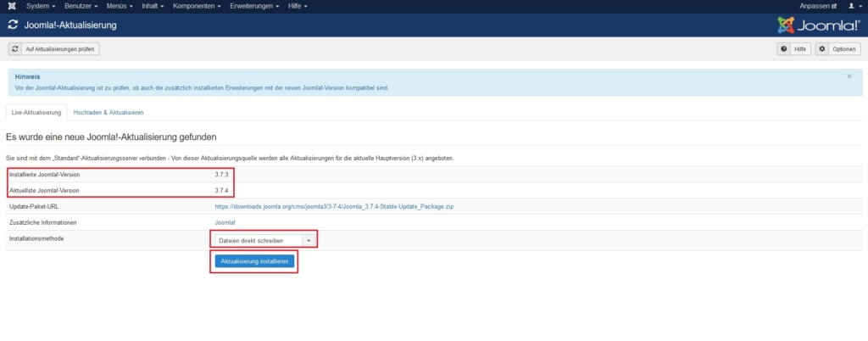Open the Hilfe menu in top bar

point(298,6)
